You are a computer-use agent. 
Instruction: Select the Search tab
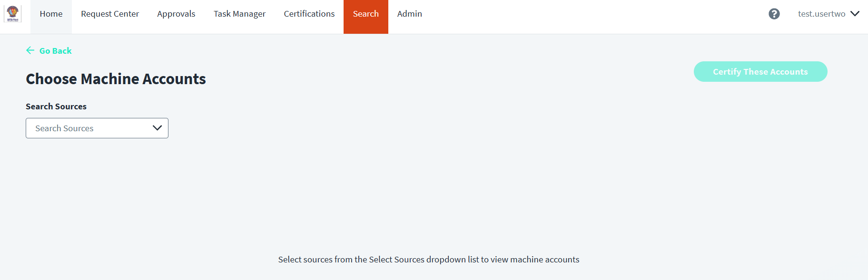(366, 14)
